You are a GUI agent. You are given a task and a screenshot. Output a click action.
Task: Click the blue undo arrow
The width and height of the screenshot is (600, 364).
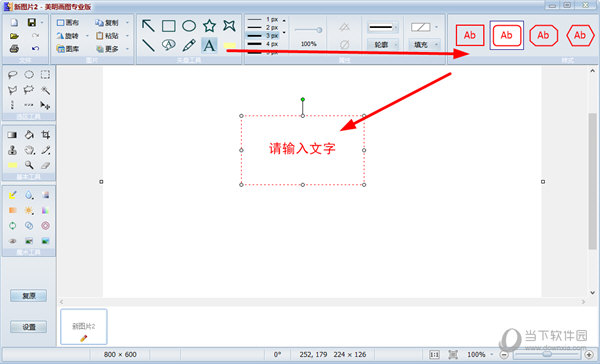[x=36, y=49]
